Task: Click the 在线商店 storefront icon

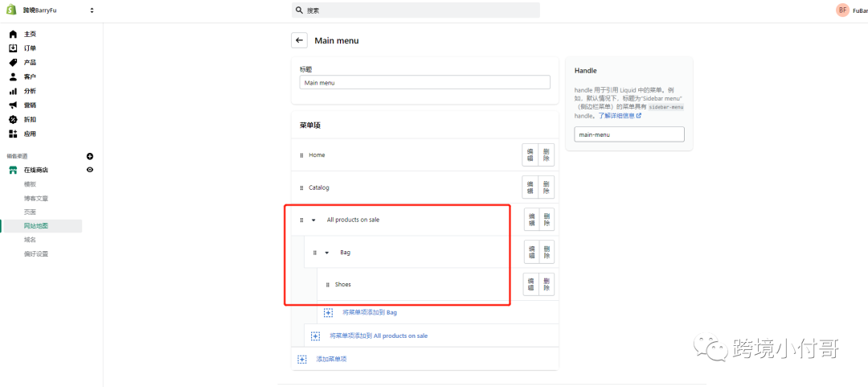Action: point(14,171)
